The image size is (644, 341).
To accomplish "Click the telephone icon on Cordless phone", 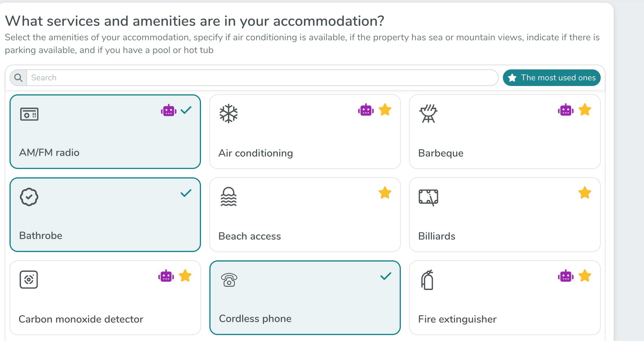I will [229, 280].
